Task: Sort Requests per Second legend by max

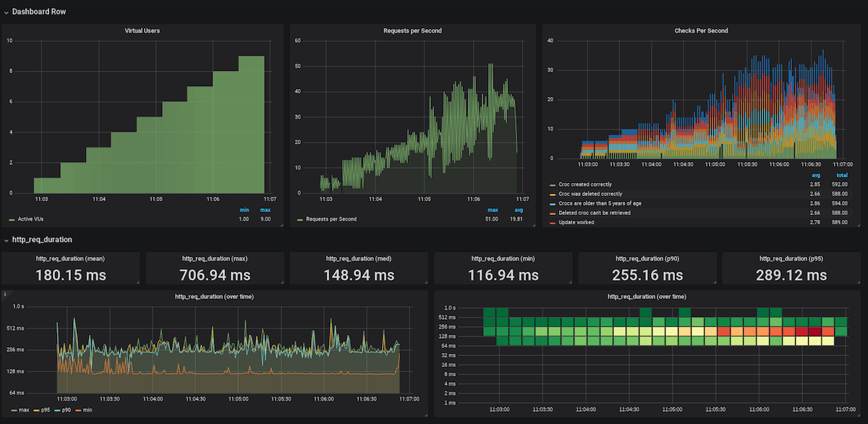Action: [493, 210]
